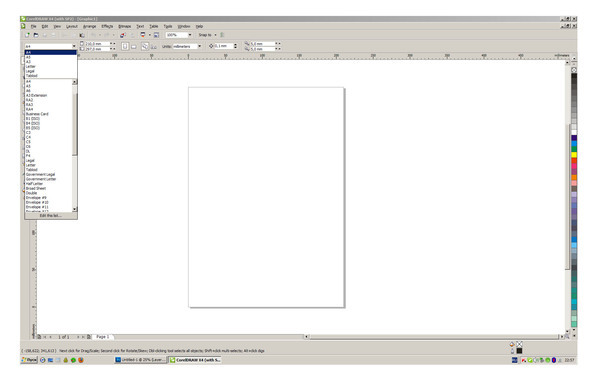Open the Layout menu
Viewport: 600px width, 380px height.
pyautogui.click(x=72, y=26)
